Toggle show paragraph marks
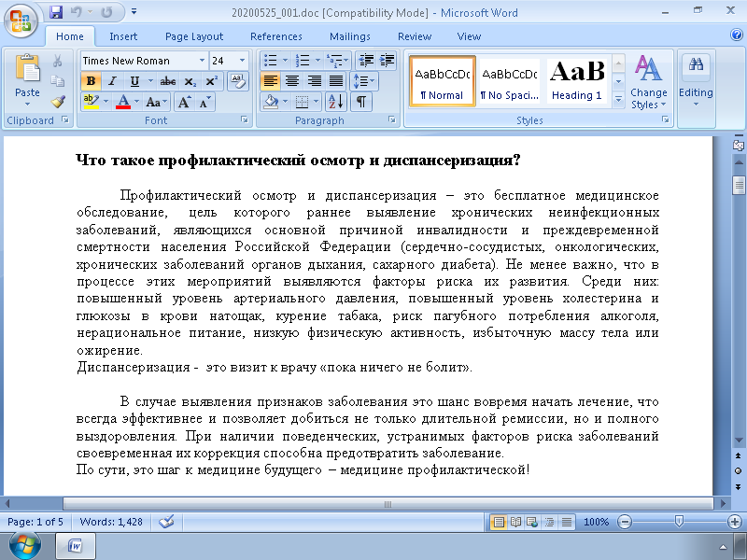Screen dimensions: 747x560 pyautogui.click(x=360, y=102)
